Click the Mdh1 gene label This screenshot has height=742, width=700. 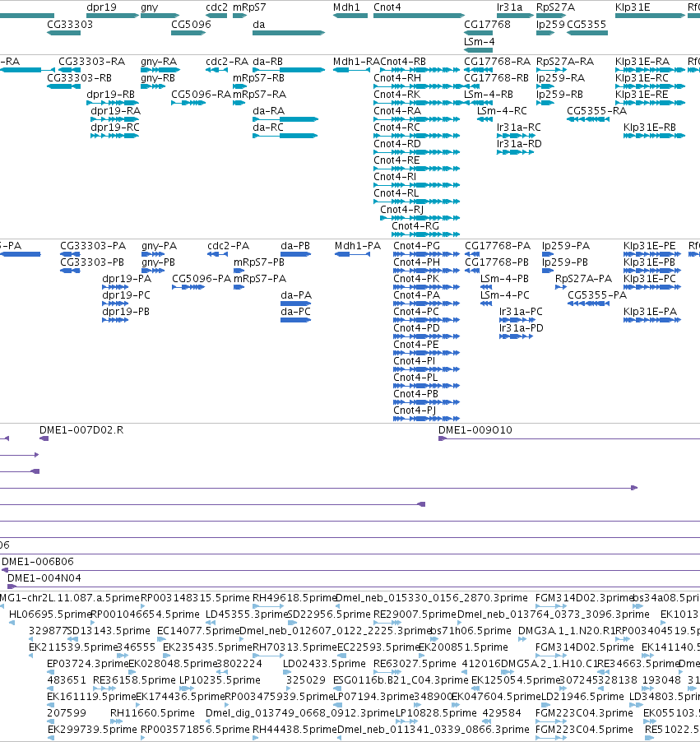(x=346, y=7)
